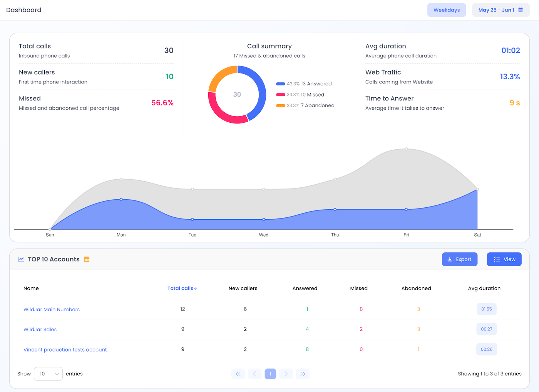The image size is (539, 392).
Task: Click the 13.3% Web Traffic value
Action: tap(510, 77)
